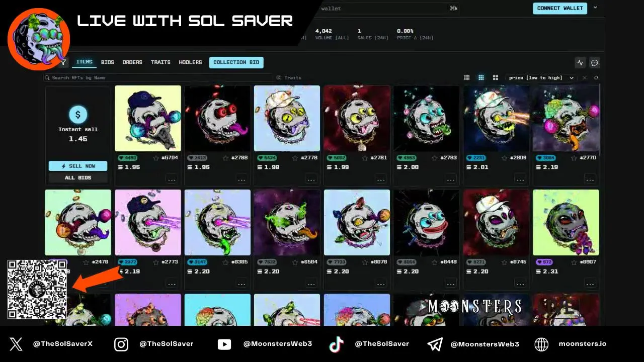Screen dimensions: 644x362
Task: Open more options on card #2788
Action: (x=242, y=179)
